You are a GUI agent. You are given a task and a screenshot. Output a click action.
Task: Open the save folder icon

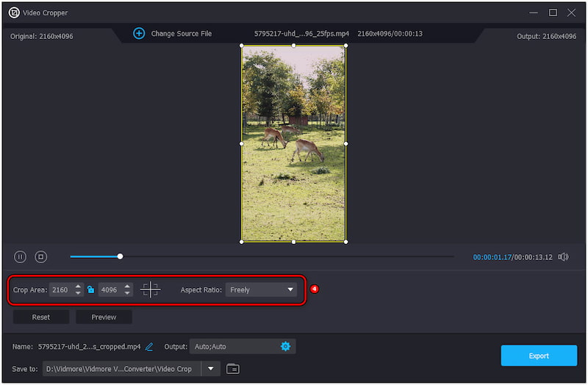(x=233, y=369)
